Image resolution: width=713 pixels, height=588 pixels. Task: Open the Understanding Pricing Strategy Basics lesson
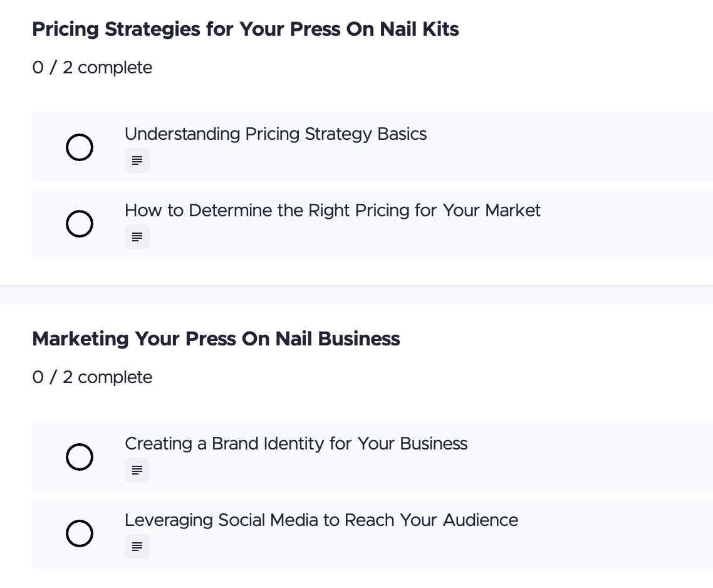[276, 134]
